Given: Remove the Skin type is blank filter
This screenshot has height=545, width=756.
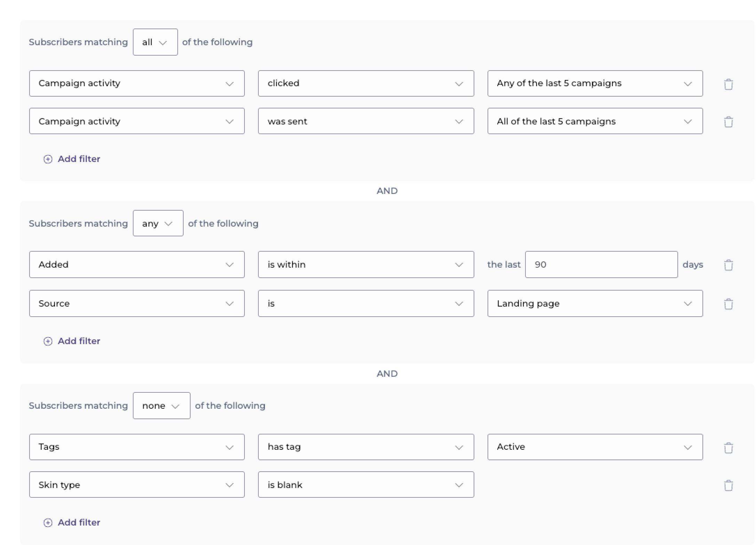Looking at the screenshot, I should [728, 485].
